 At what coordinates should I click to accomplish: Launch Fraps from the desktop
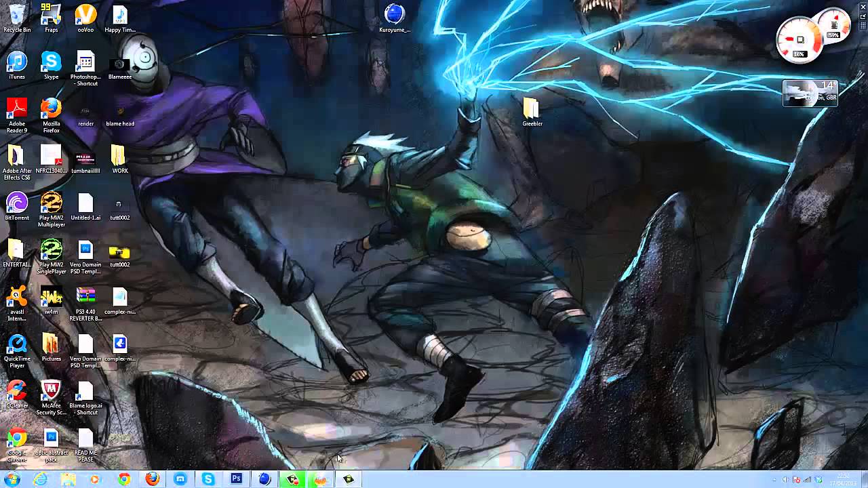pos(51,18)
